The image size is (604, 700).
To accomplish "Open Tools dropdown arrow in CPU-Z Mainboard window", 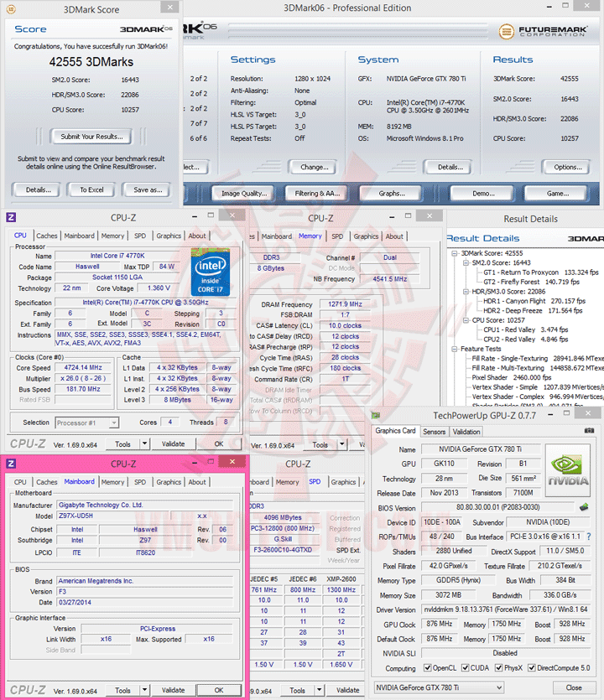I will [144, 690].
